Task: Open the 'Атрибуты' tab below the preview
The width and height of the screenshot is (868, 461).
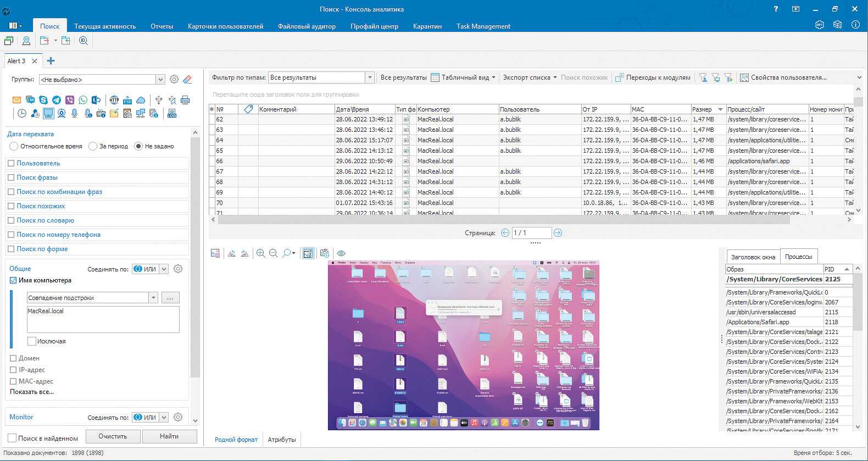Action: click(x=281, y=440)
